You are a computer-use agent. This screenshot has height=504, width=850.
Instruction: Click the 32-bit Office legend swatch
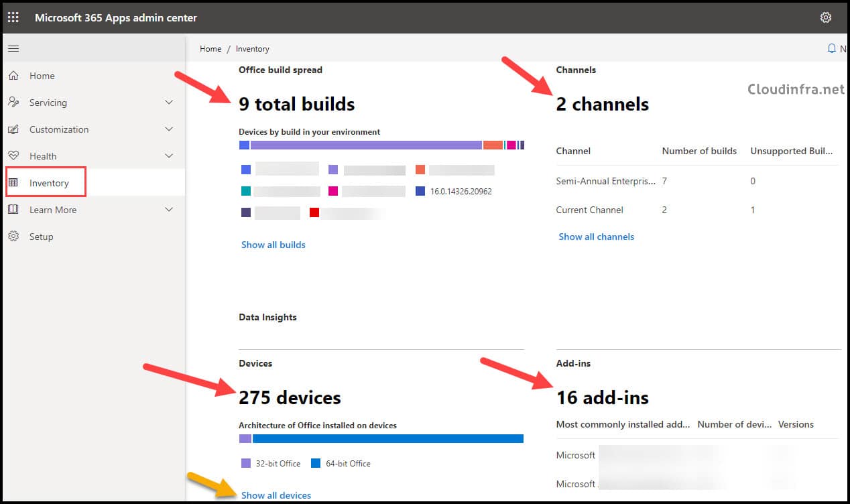pyautogui.click(x=246, y=463)
